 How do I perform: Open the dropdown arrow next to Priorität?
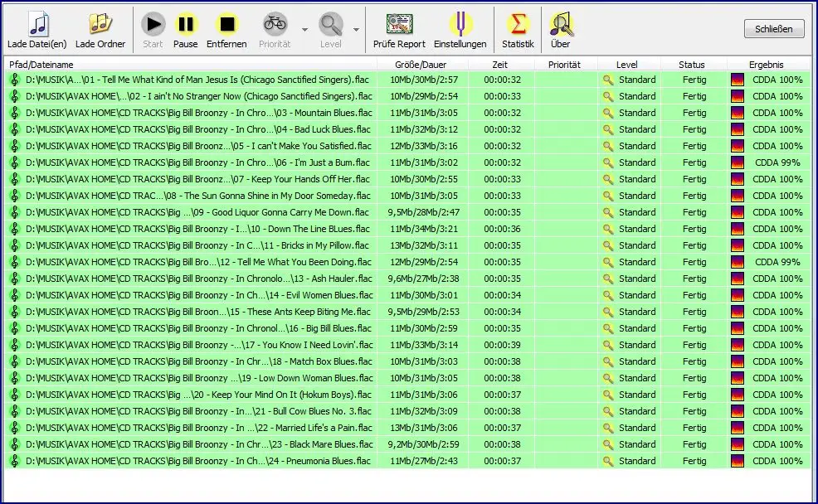pyautogui.click(x=305, y=30)
